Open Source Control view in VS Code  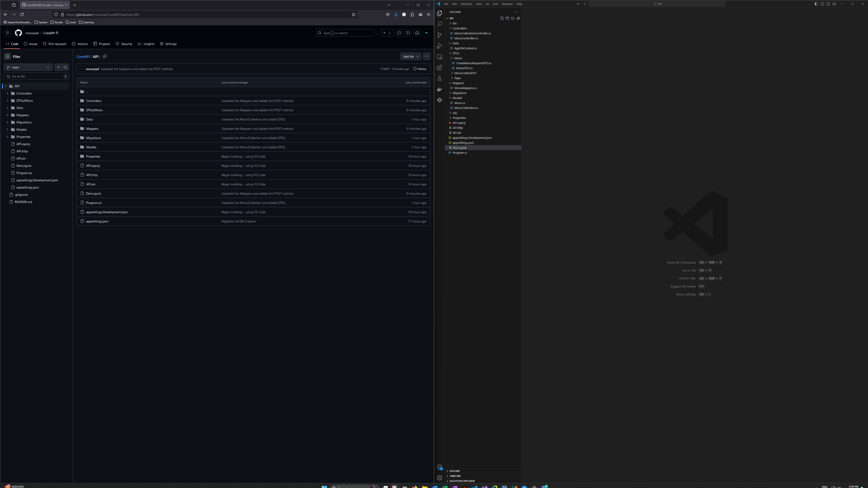click(439, 35)
